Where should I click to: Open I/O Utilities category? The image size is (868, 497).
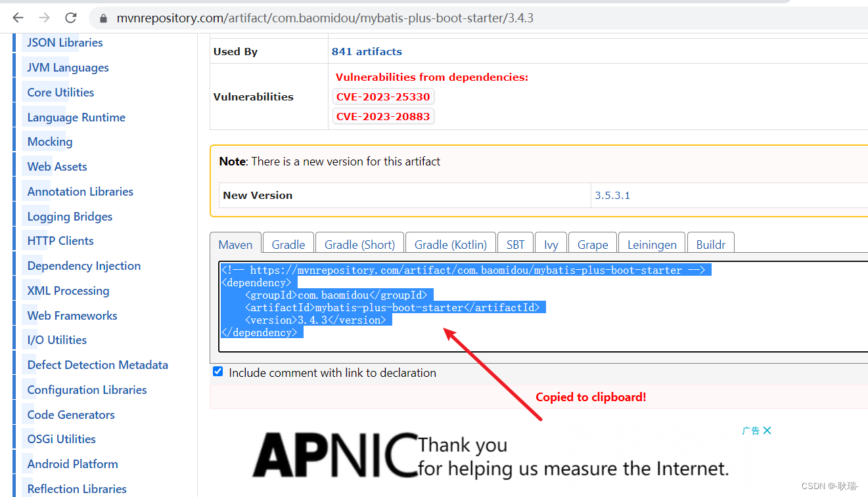click(x=57, y=340)
